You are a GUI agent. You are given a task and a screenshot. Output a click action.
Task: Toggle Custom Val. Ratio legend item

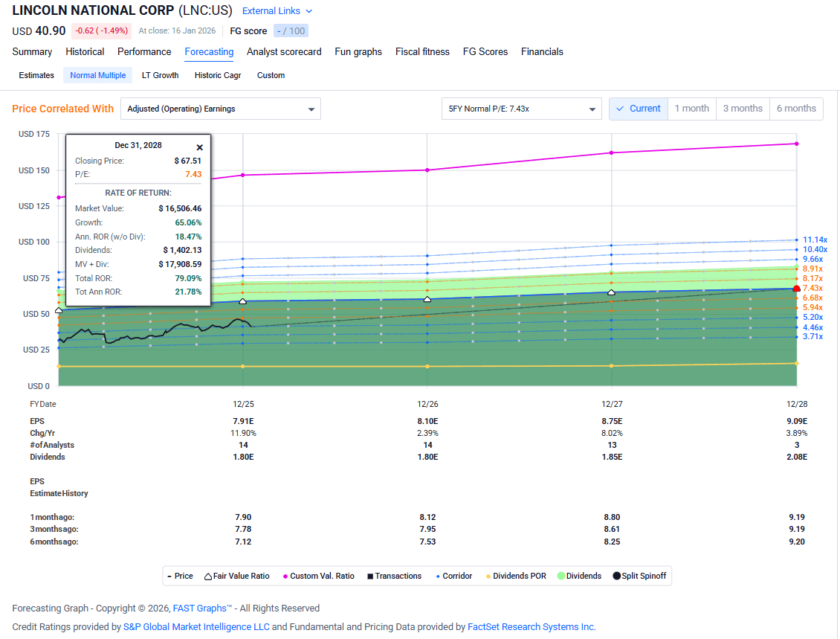[x=318, y=576]
